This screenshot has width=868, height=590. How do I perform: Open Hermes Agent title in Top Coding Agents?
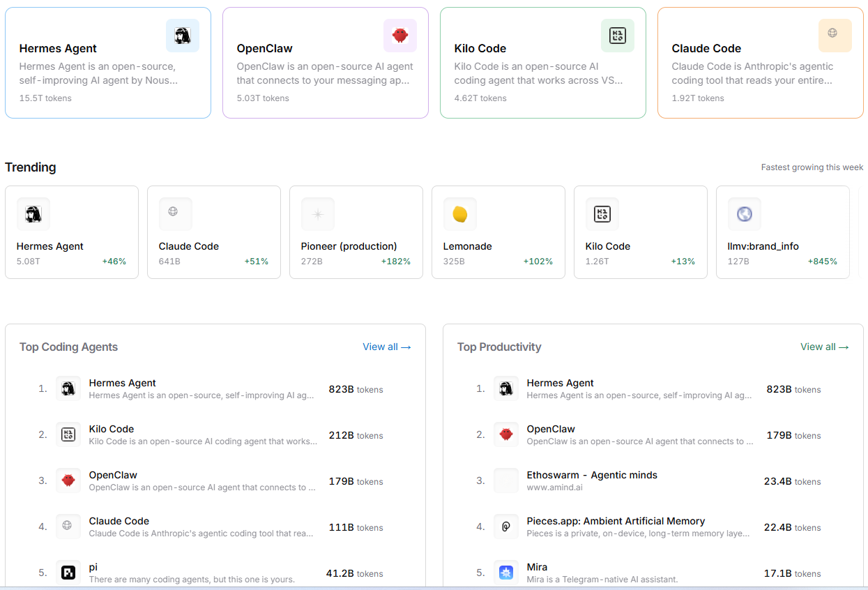coord(123,383)
